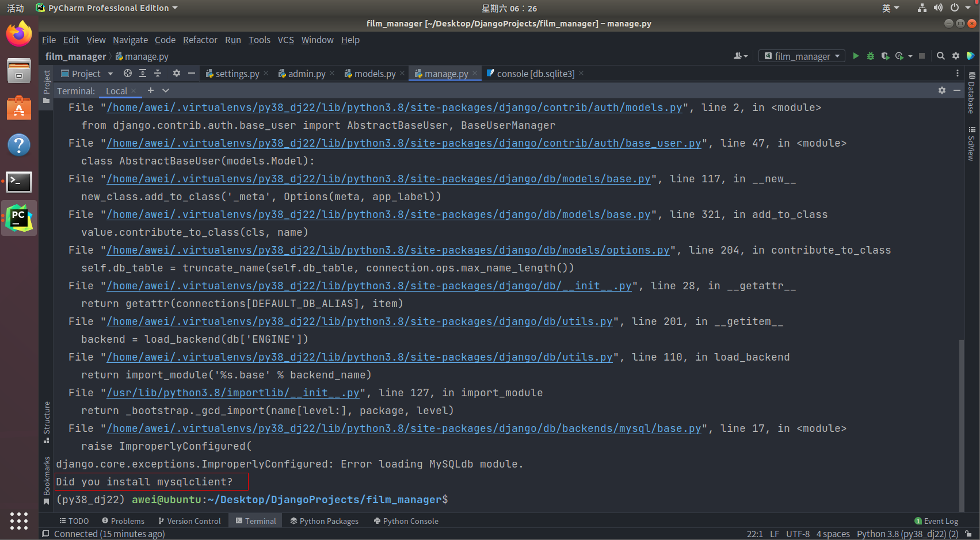Open Terminal panel settings gear
Image resolution: width=980 pixels, height=540 pixels.
pyautogui.click(x=942, y=90)
